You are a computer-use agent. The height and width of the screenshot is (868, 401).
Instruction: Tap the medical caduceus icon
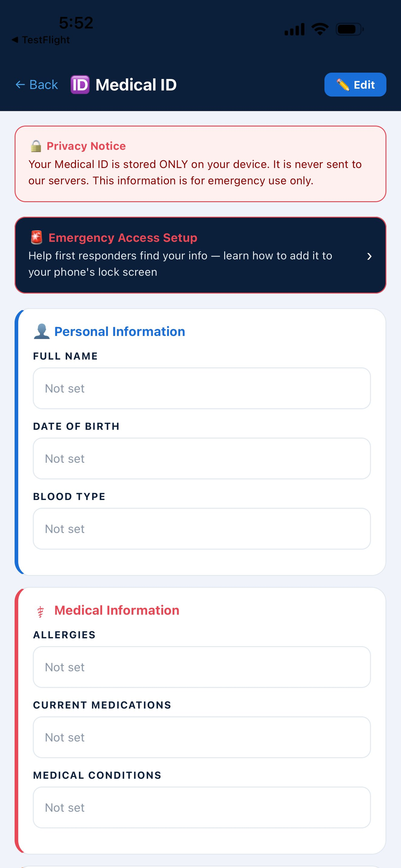(x=40, y=611)
